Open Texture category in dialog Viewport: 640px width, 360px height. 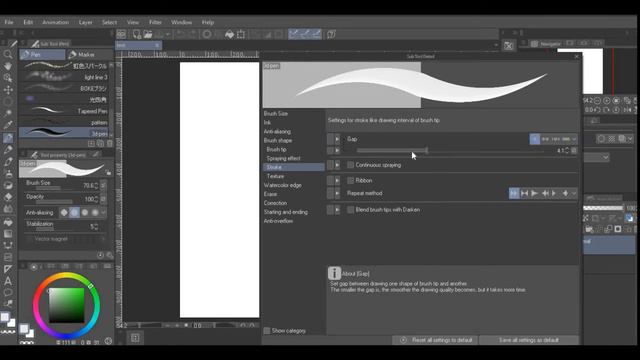(276, 176)
